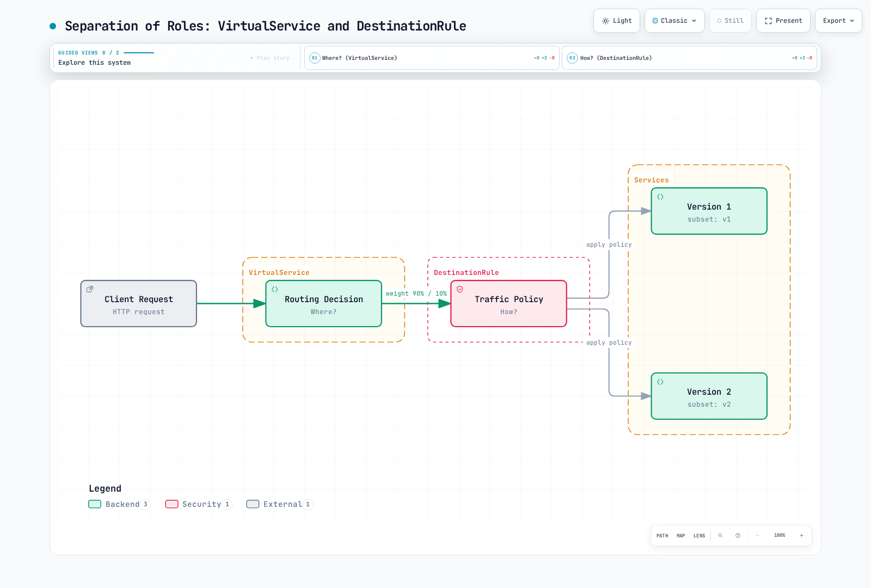
Task: Toggle the External legend filter
Action: click(x=280, y=504)
